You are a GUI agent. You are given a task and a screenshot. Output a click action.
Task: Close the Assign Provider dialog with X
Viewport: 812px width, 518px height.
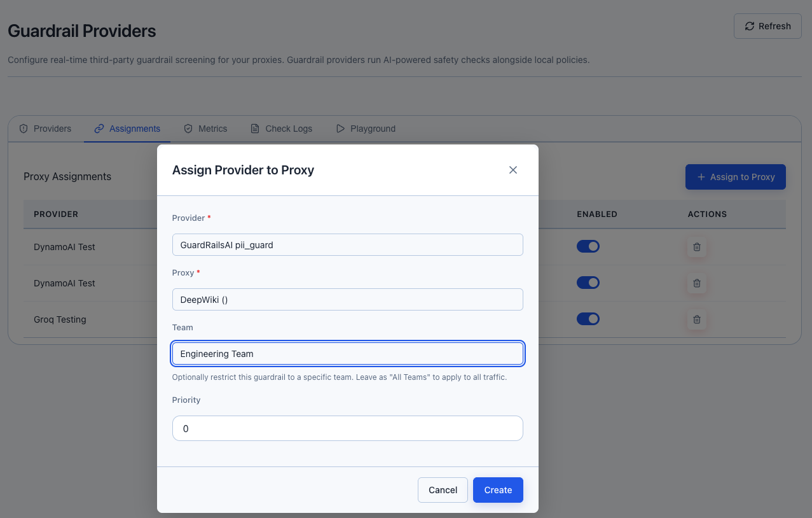[513, 170]
